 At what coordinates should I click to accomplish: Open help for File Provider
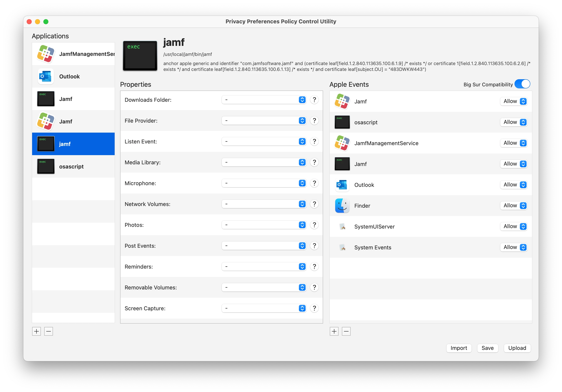point(314,121)
